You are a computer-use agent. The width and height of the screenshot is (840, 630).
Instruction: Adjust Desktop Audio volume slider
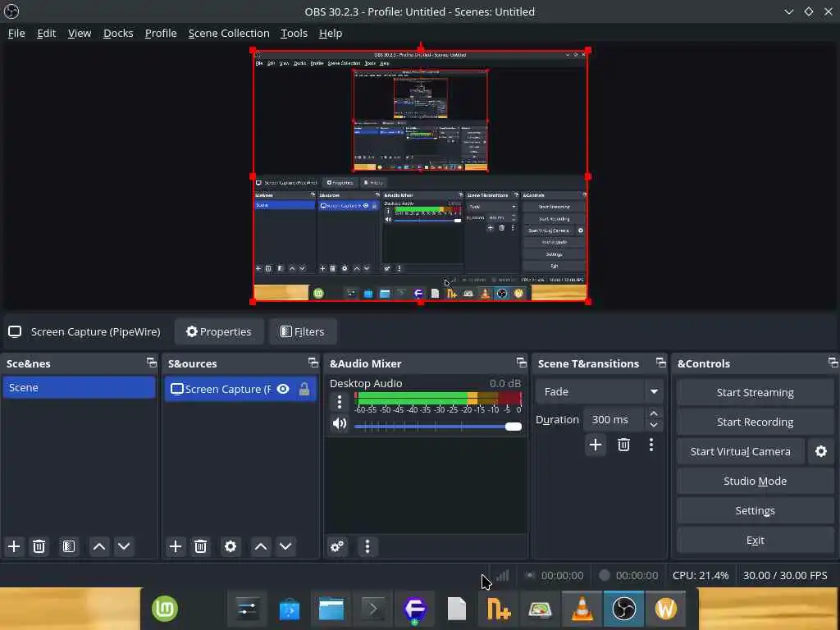pyautogui.click(x=438, y=427)
